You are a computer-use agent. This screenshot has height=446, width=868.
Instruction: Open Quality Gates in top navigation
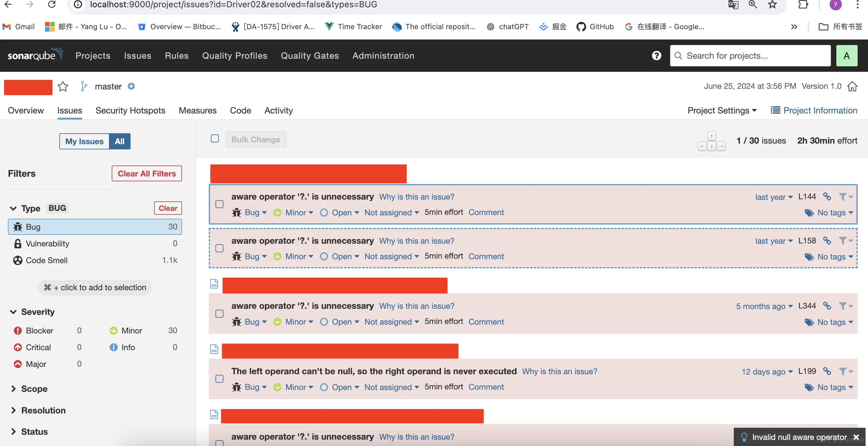pyautogui.click(x=310, y=56)
